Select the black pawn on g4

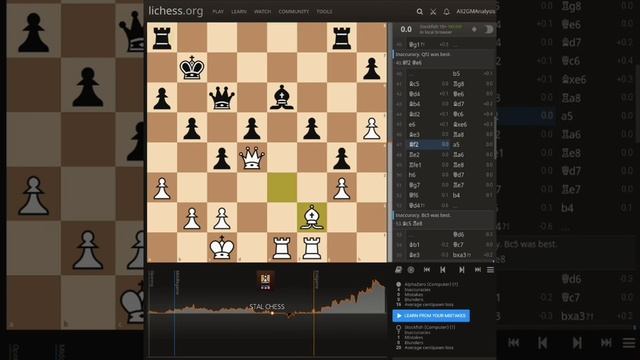coord(342,158)
